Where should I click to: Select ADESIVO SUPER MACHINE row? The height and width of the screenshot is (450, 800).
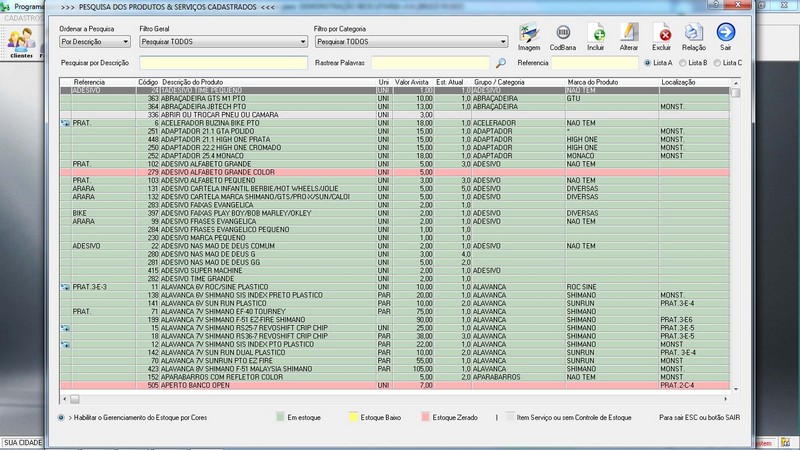395,270
